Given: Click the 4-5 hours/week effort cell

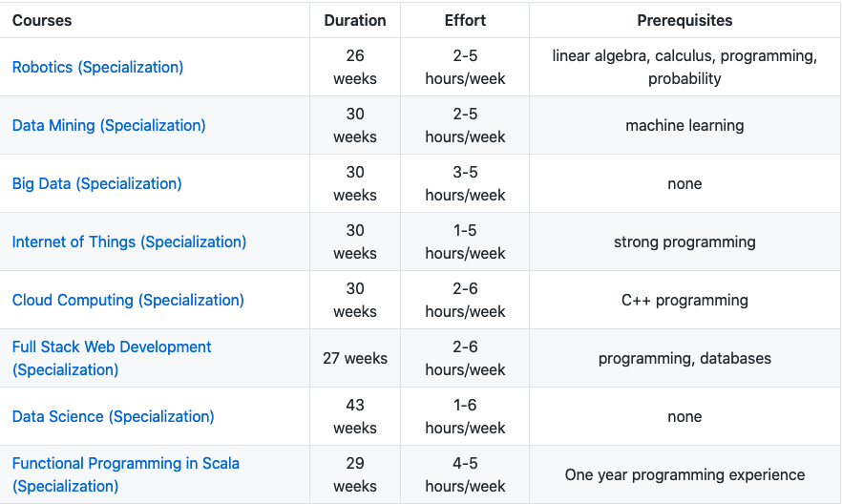Looking at the screenshot, I should coord(465,474).
